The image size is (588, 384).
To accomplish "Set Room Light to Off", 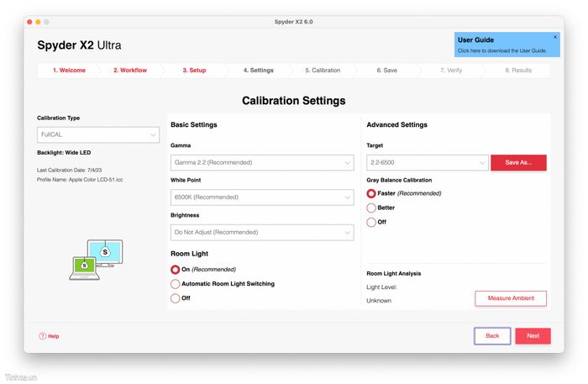I will [x=175, y=298].
